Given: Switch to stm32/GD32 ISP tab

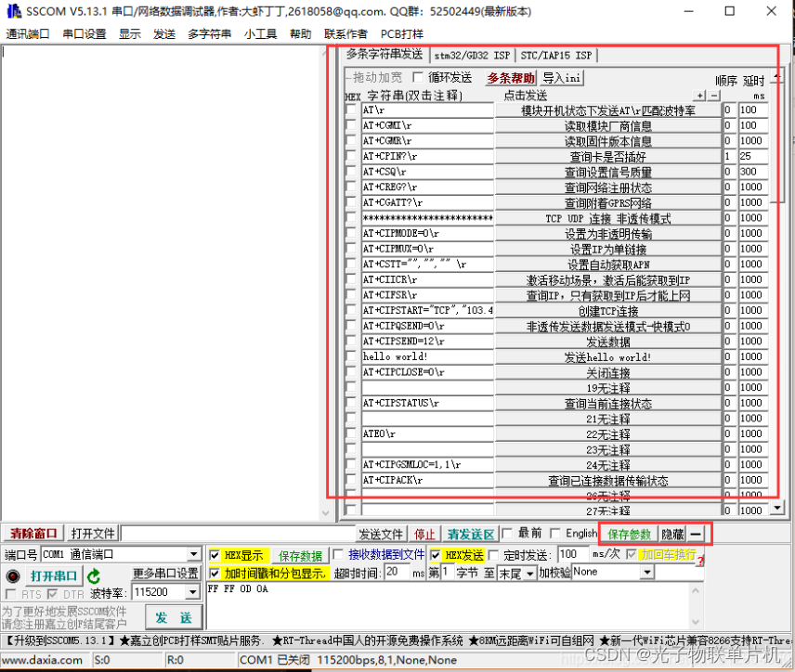Looking at the screenshot, I should [x=472, y=56].
